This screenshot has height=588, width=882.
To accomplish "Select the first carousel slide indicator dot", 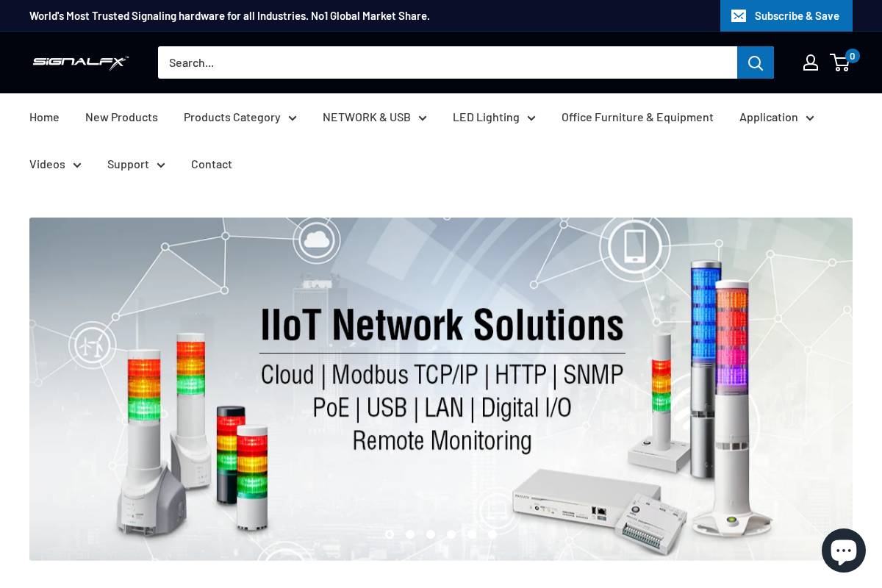I will click(x=390, y=534).
